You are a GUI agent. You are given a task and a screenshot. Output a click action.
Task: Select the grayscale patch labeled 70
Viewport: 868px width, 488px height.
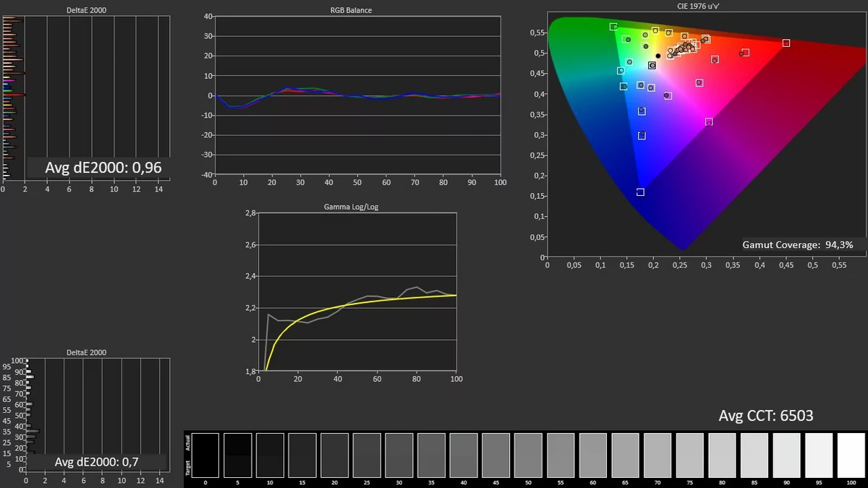657,455
